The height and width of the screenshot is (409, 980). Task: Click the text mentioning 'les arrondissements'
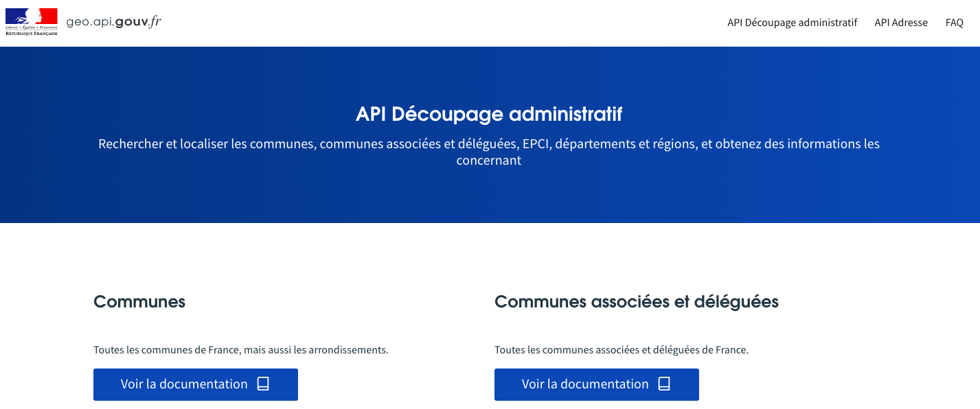tap(241, 350)
